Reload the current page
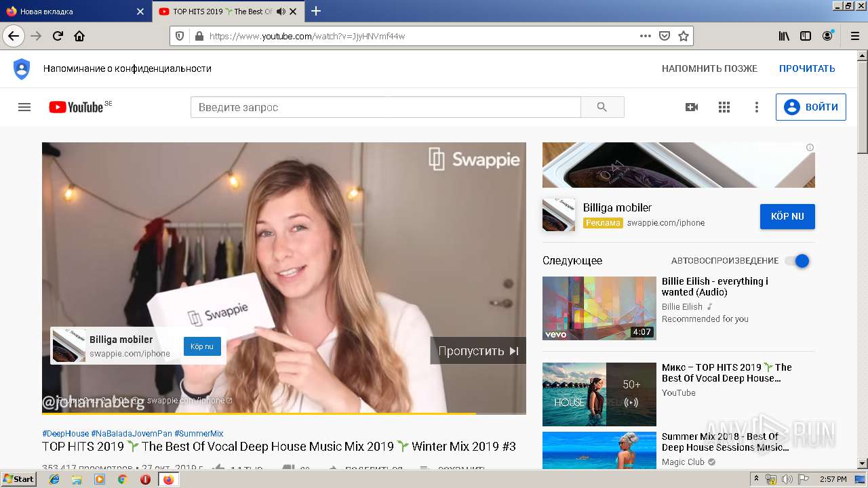 (58, 36)
